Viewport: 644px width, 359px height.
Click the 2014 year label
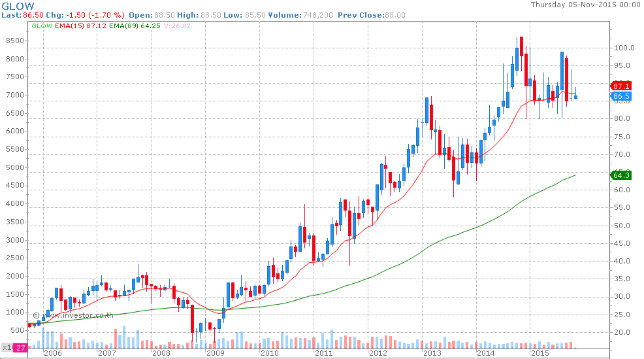485,353
